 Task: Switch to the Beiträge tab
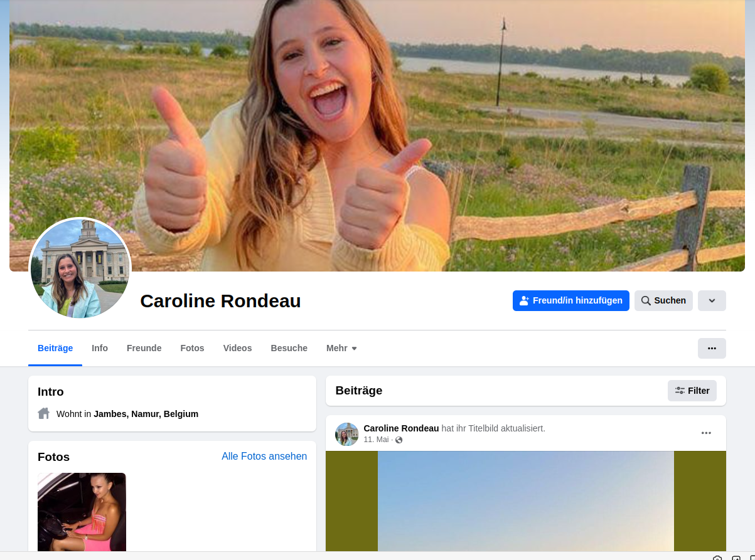pos(55,348)
